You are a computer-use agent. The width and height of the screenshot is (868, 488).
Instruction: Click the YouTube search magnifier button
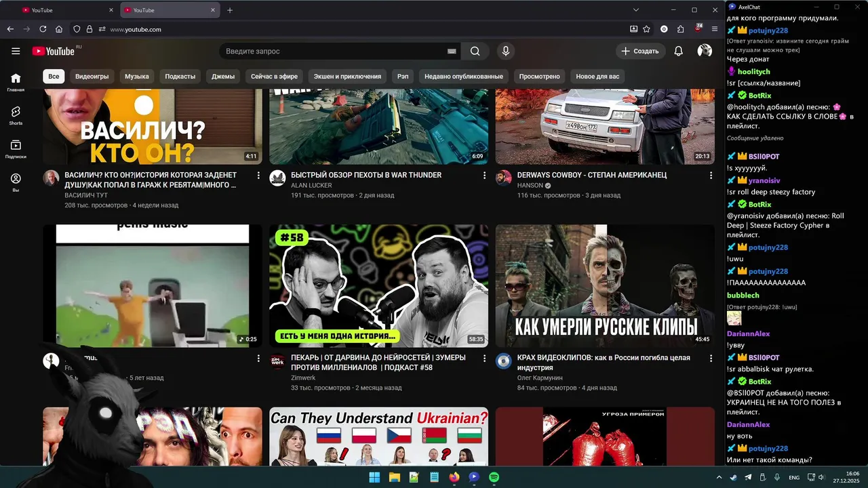[x=475, y=51]
